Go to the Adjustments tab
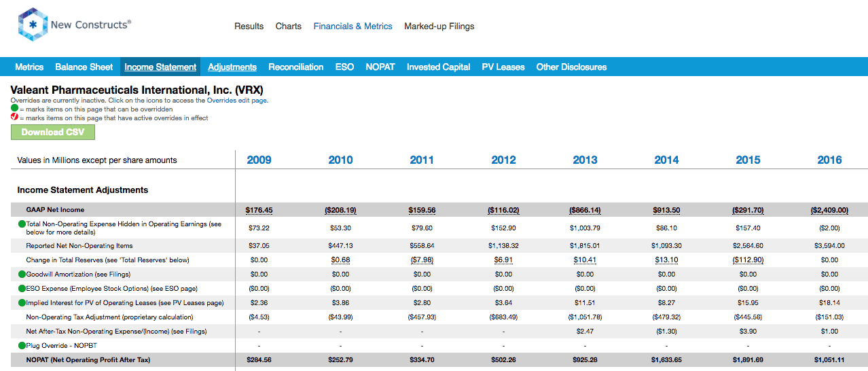The width and height of the screenshot is (868, 371). pyautogui.click(x=232, y=67)
